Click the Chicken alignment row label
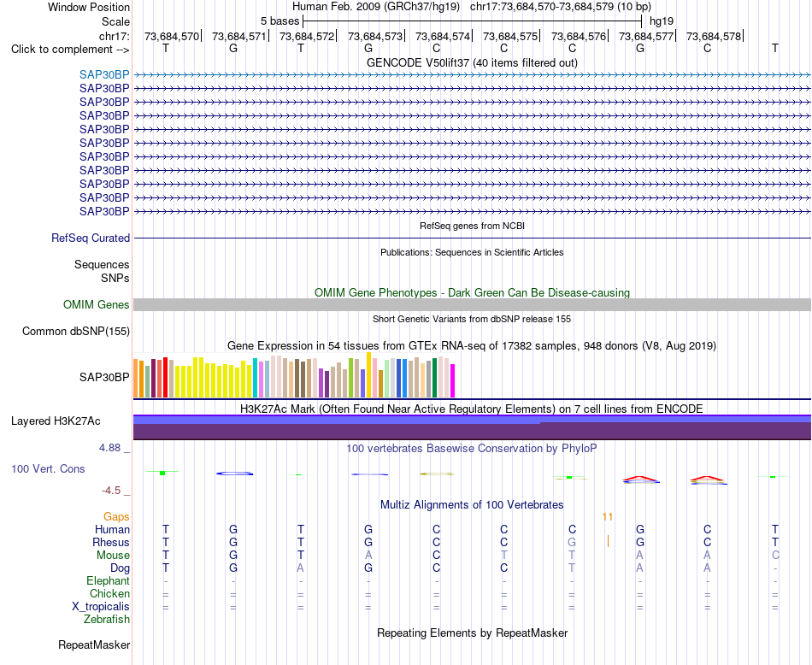Image resolution: width=812 pixels, height=665 pixels. (109, 593)
